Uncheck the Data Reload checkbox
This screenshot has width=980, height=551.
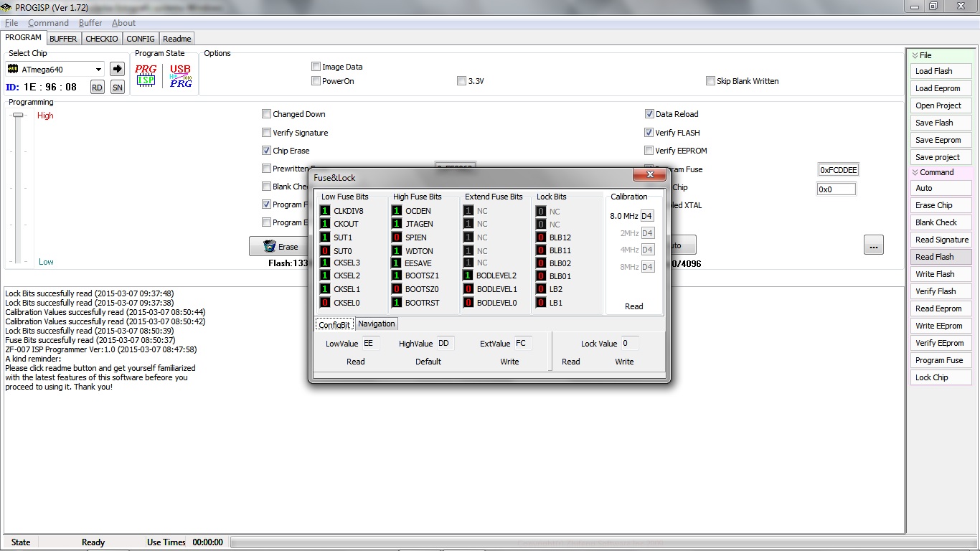pyautogui.click(x=649, y=114)
